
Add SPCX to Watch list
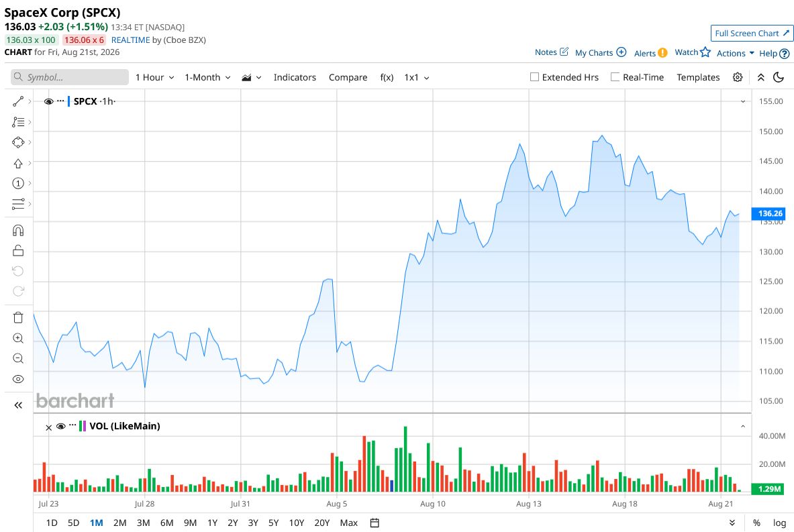[693, 52]
